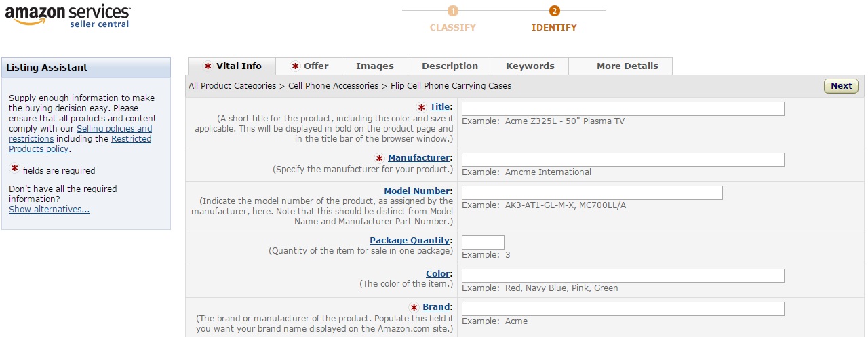
Task: Follow the Restricted Products policy link
Action: point(131,139)
